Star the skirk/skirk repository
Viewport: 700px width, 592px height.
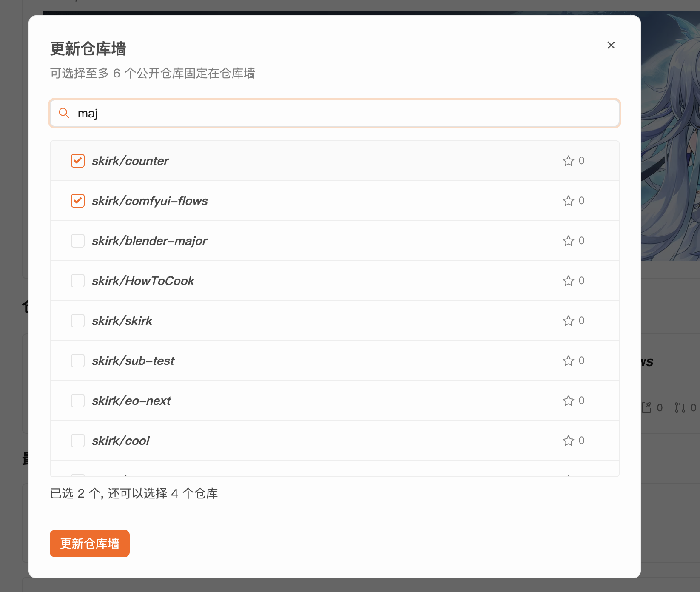568,321
